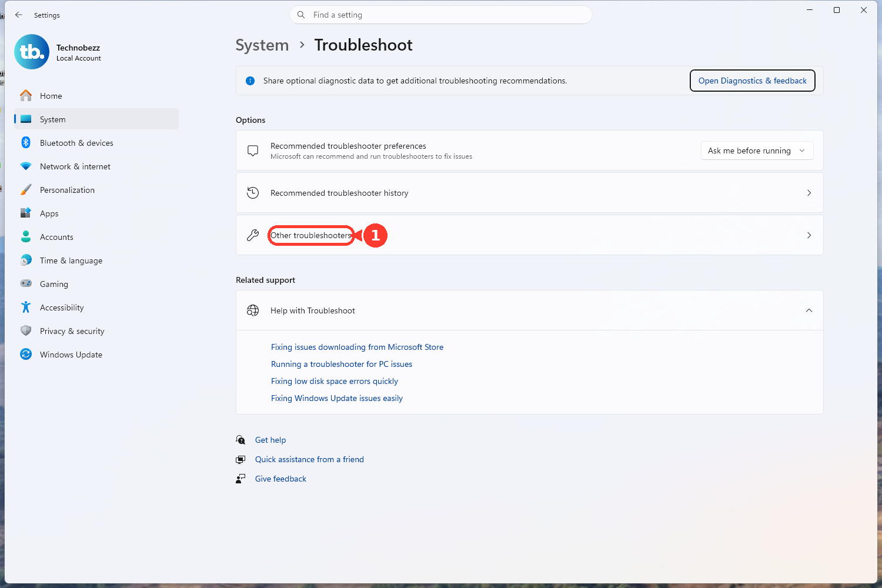This screenshot has width=882, height=588.
Task: Open Ask me before running dropdown
Action: pyautogui.click(x=757, y=151)
